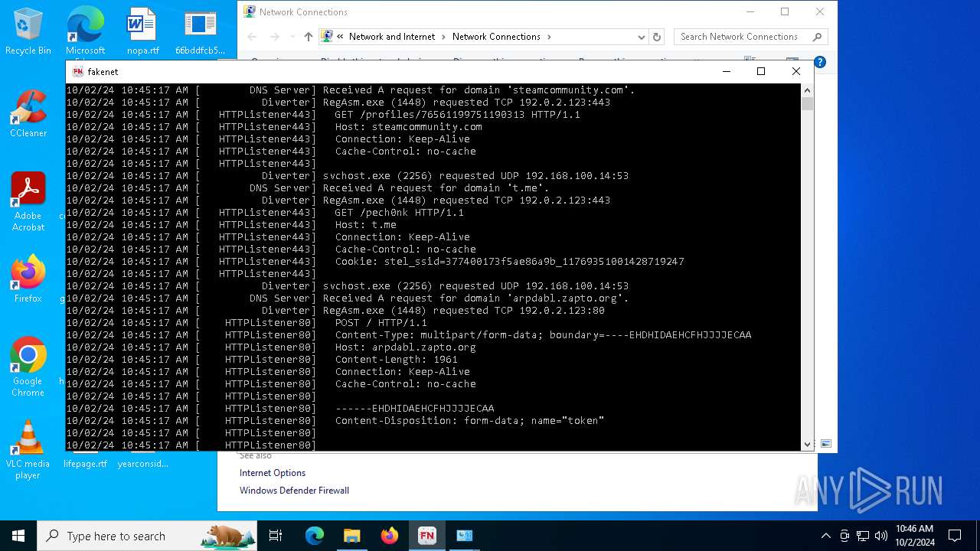This screenshot has height=551, width=980.
Task: Open Help in Network Connections window
Action: [x=819, y=62]
